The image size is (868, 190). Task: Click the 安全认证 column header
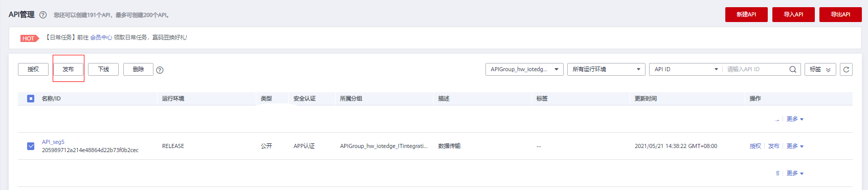304,98
